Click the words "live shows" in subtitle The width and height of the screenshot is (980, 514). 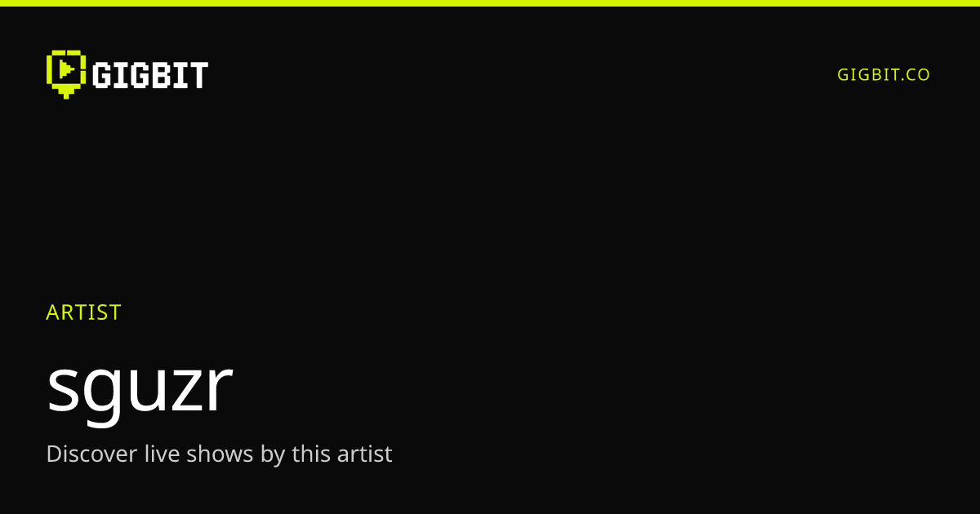pos(199,454)
